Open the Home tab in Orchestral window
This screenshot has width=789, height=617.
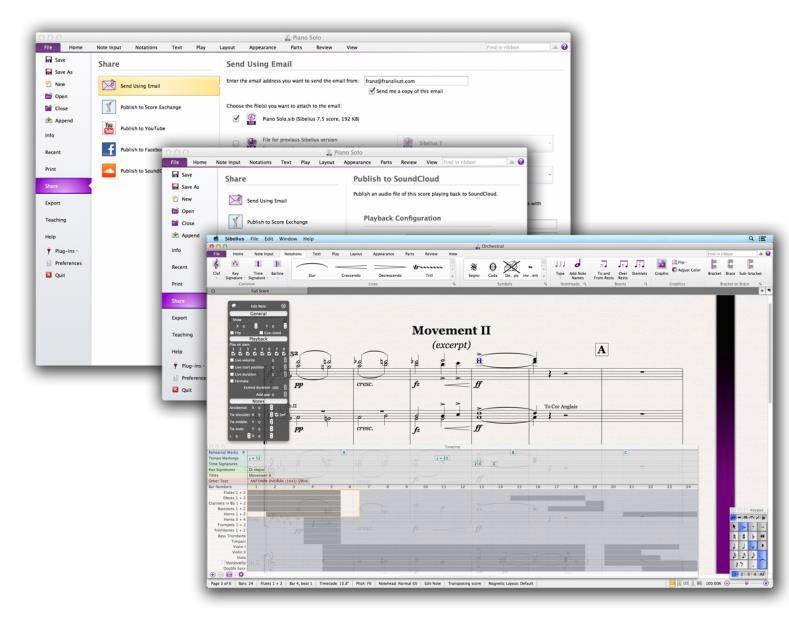(x=238, y=254)
